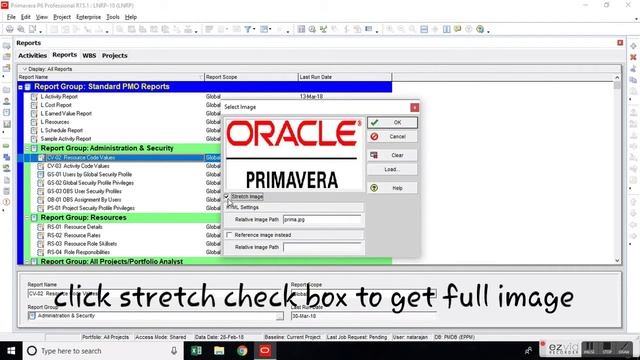Open the Tools menu
Image resolution: width=640 pixels, height=360 pixels.
[113, 17]
